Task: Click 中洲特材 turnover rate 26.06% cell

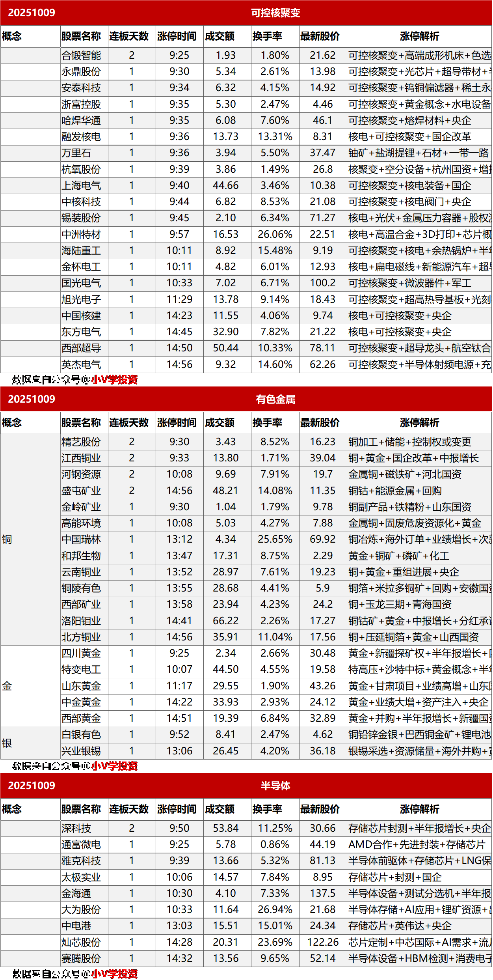Action: (275, 234)
